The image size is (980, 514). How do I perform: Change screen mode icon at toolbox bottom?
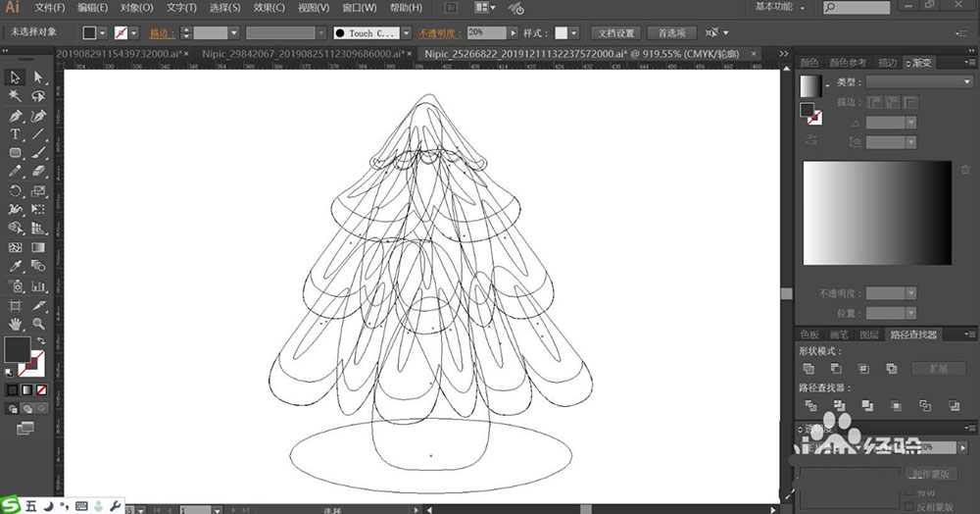pos(25,429)
